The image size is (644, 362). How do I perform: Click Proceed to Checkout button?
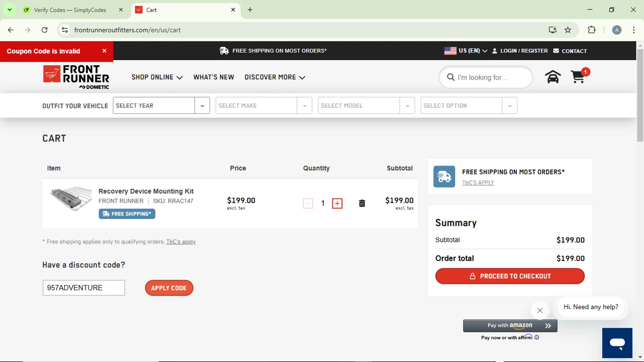tap(510, 276)
